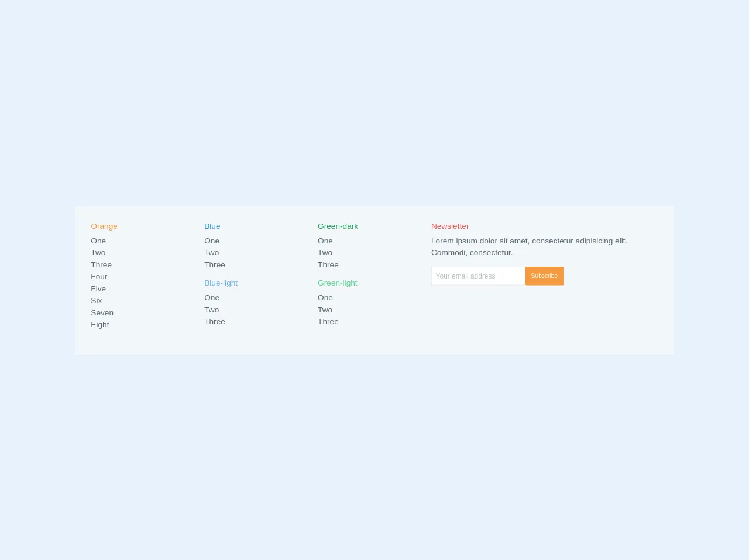The height and width of the screenshot is (560, 749).
Task: Click 'One' under the Blue-light heading
Action: coord(212,298)
